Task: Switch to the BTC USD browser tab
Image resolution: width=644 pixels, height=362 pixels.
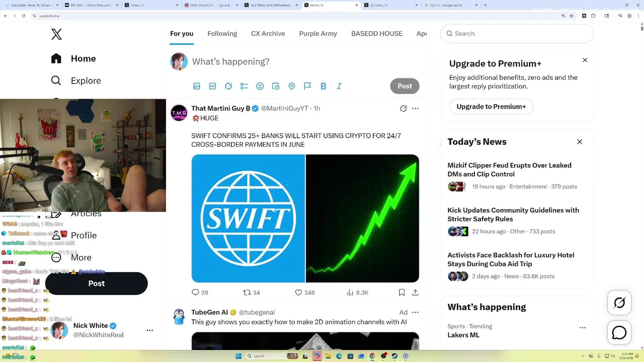Action: [x=92, y=5]
